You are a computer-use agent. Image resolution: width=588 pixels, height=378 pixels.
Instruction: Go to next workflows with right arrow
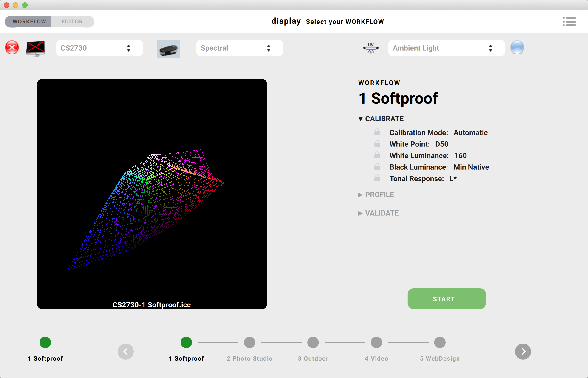[x=523, y=351]
